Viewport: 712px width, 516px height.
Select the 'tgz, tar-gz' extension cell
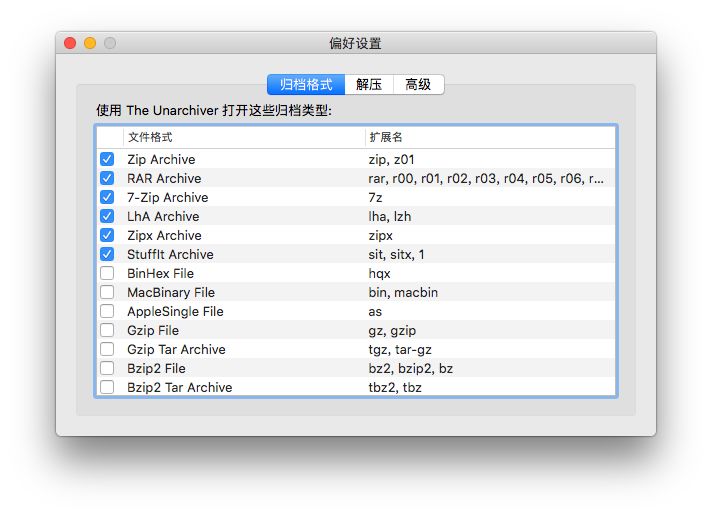point(400,349)
